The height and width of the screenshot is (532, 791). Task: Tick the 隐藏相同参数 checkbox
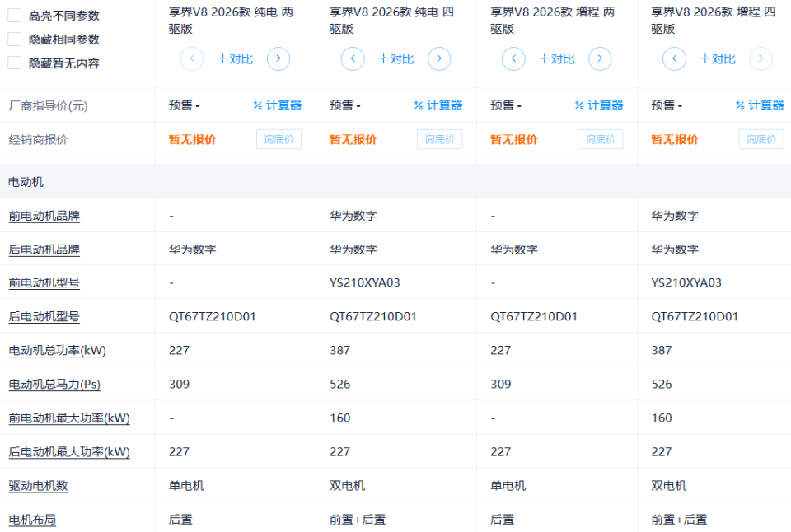[x=15, y=40]
